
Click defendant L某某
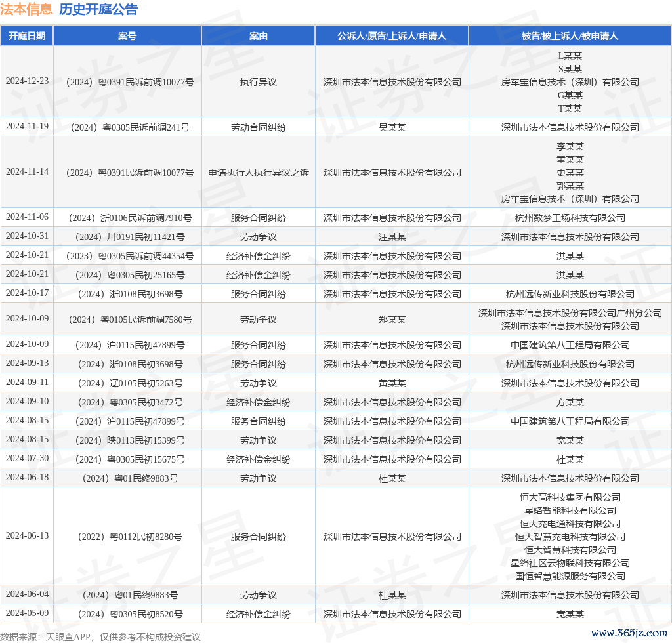coord(570,56)
